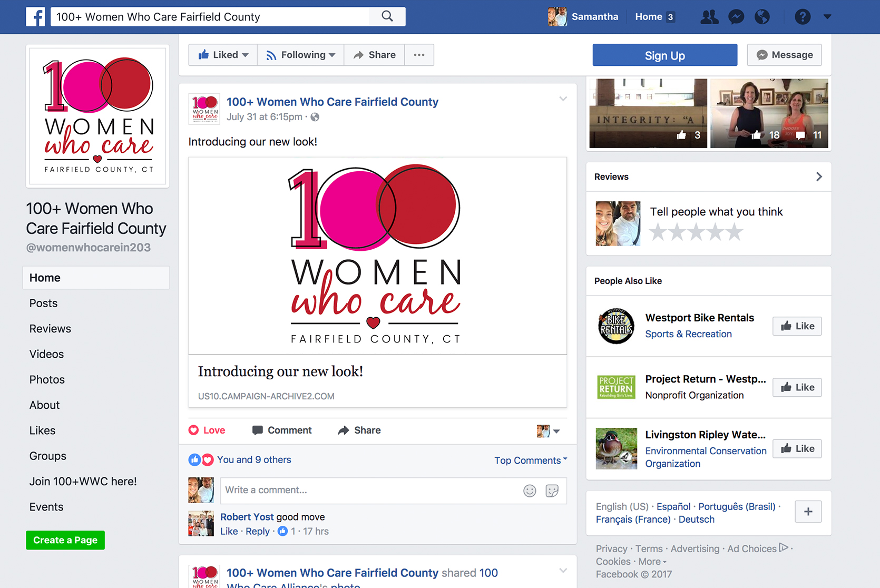
Task: Open Friend Requests icon
Action: point(709,17)
